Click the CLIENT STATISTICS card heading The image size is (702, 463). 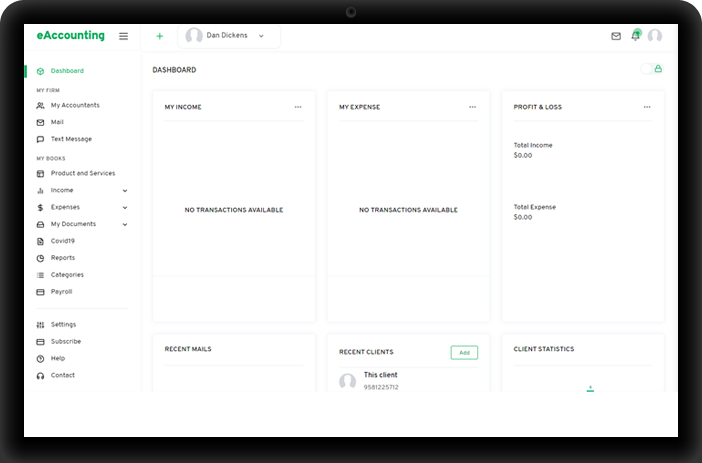pyautogui.click(x=544, y=349)
